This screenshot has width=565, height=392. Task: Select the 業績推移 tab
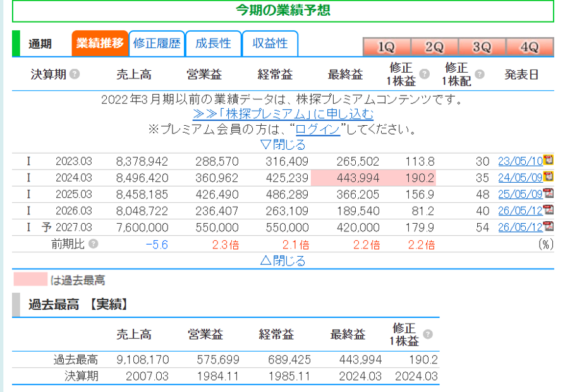(x=100, y=44)
